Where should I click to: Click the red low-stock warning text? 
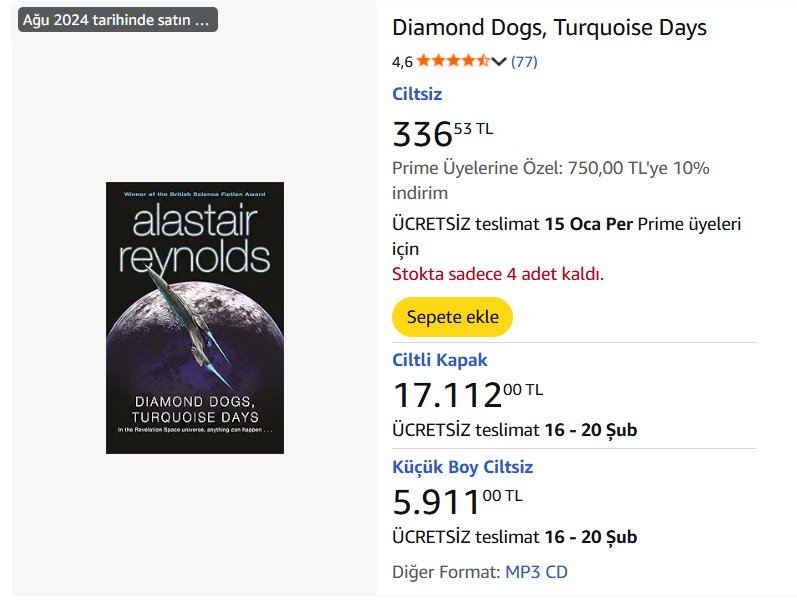(498, 274)
